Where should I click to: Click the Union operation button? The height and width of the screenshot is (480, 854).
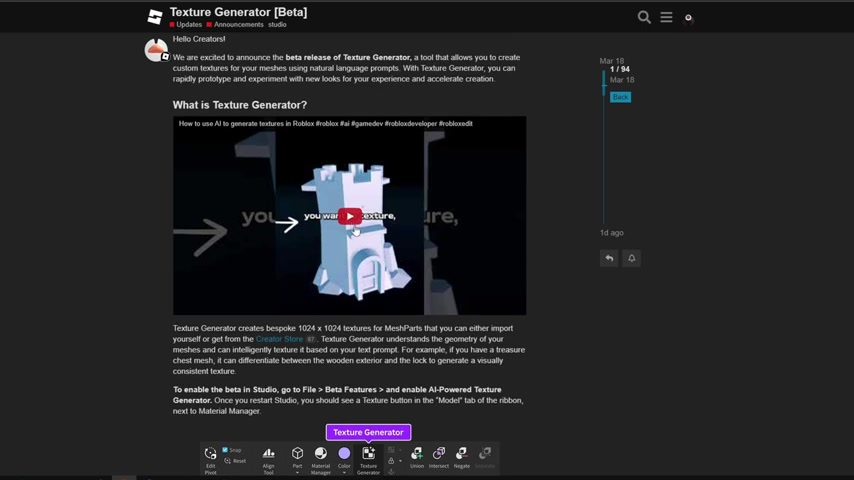(x=417, y=458)
